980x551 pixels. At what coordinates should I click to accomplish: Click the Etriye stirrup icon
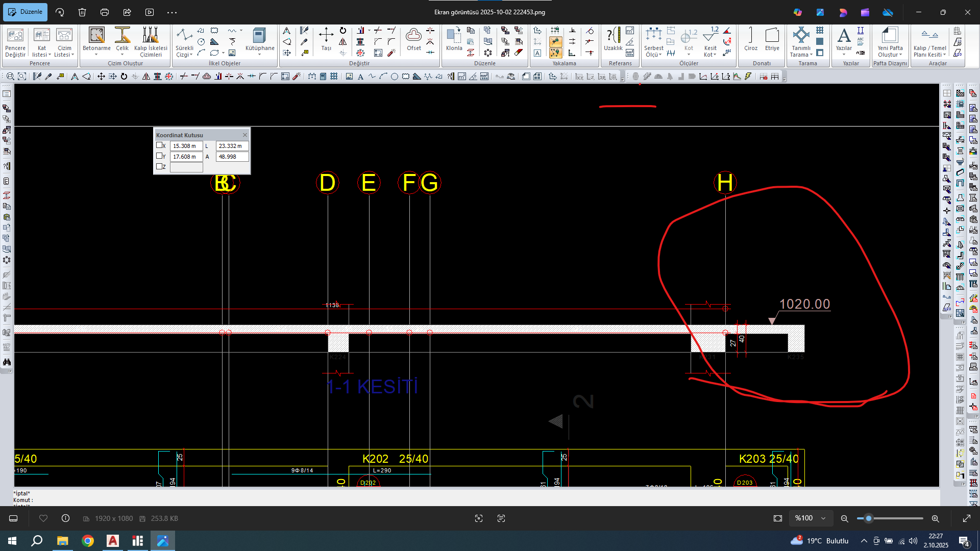pos(772,36)
